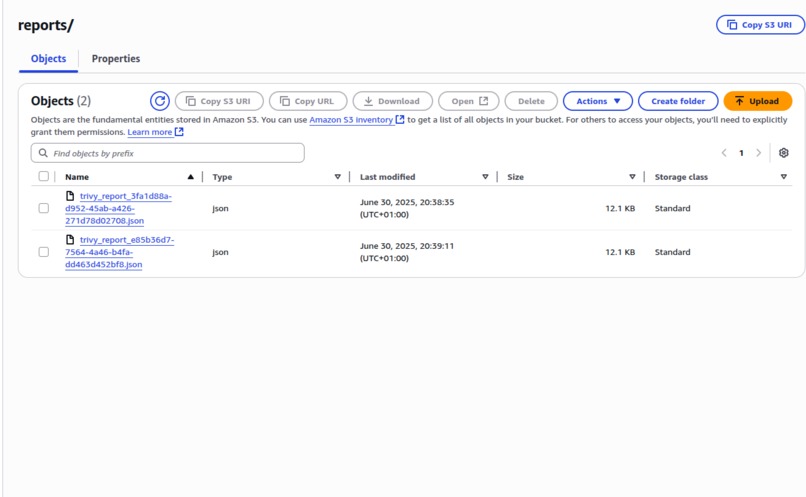Click the magnifier icon in the search box

click(x=43, y=153)
